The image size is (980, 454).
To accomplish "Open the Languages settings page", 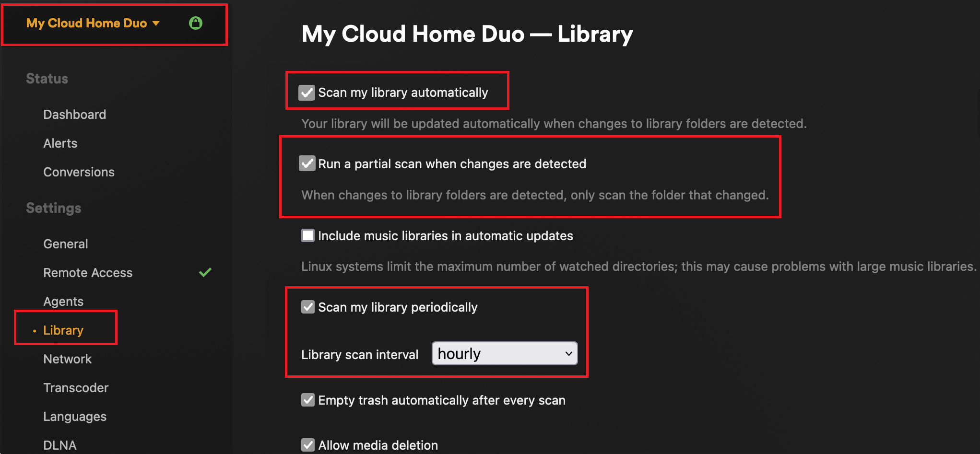I will (x=75, y=416).
